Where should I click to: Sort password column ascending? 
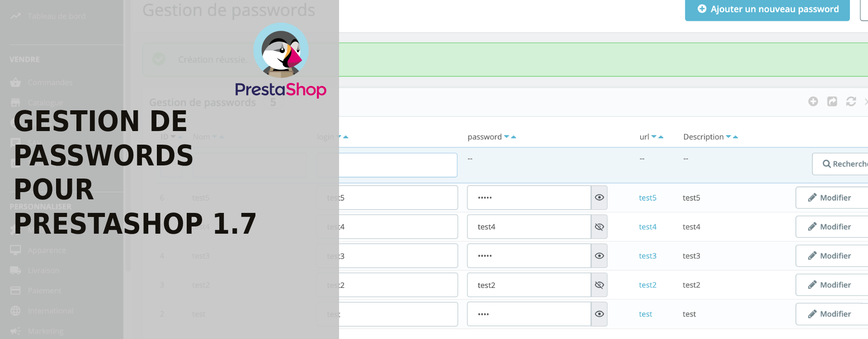(x=514, y=137)
